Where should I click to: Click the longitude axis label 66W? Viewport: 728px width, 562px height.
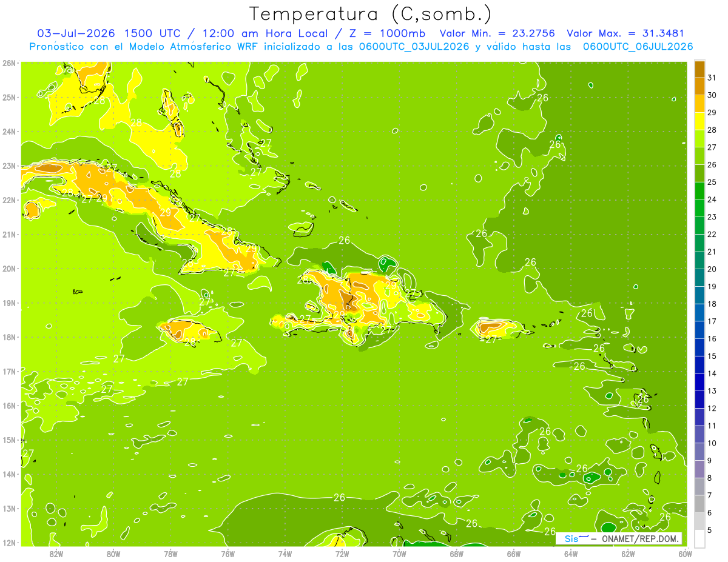point(514,554)
